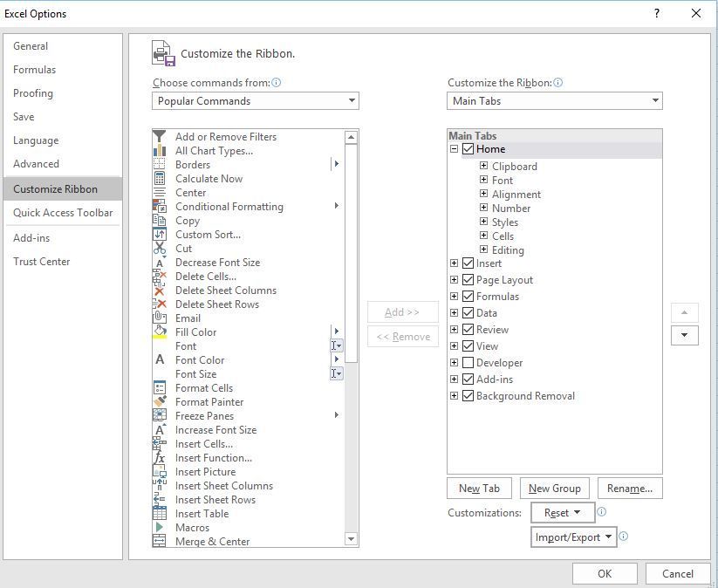718x588 pixels.
Task: Open the Import/Export dropdown
Action: pos(574,537)
